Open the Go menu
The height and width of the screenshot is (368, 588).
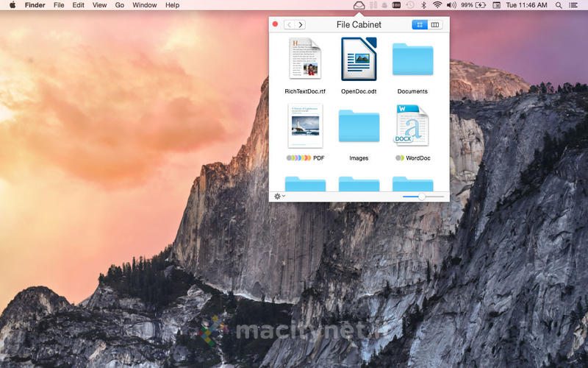(120, 5)
